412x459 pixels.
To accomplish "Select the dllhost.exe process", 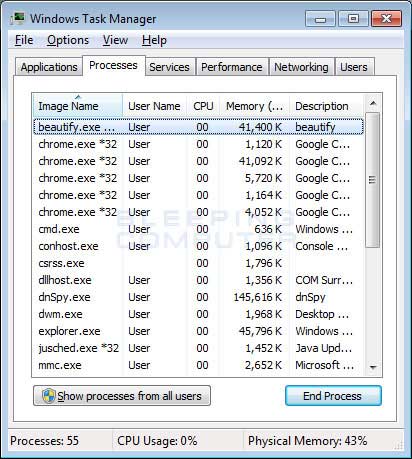I will pos(198,280).
